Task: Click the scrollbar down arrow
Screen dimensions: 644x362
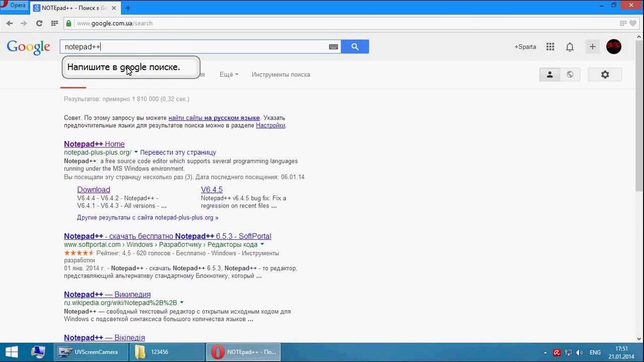Action: click(x=639, y=339)
